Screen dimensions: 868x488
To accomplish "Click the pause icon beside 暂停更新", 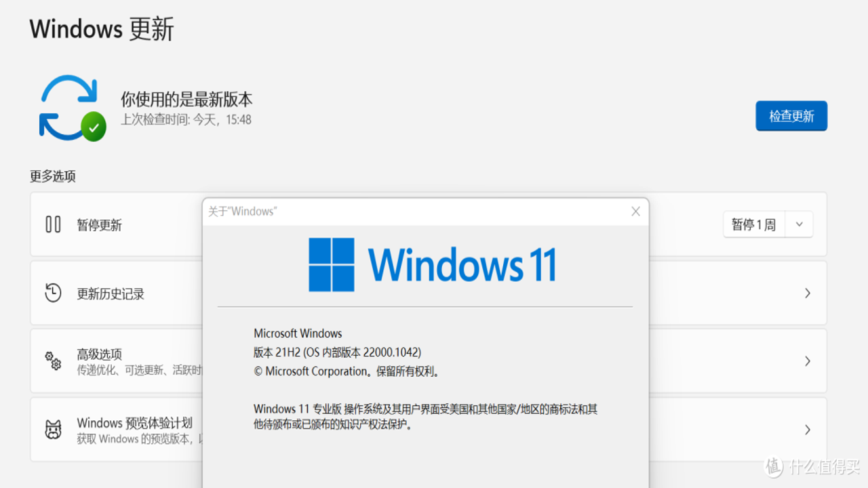I will point(53,224).
